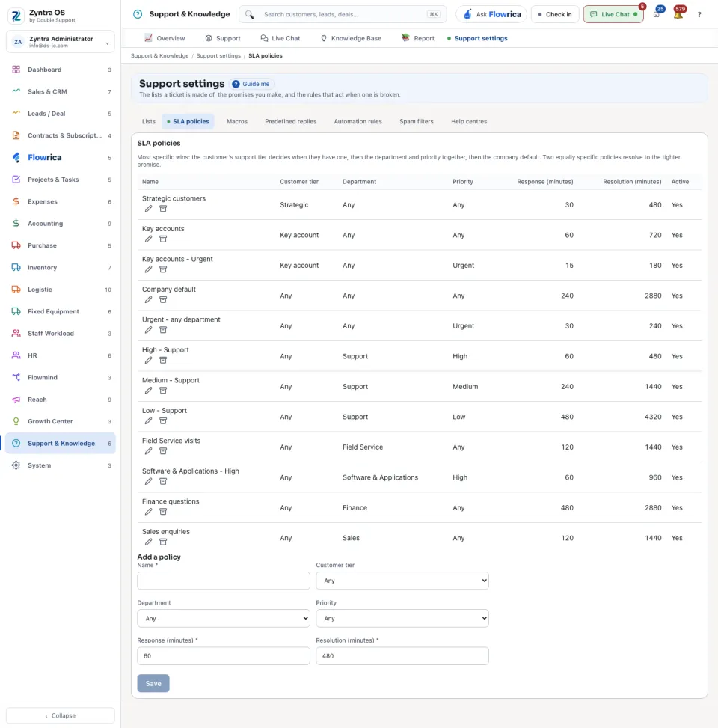The image size is (718, 728).
Task: Edit the Strategic customers policy pencil icon
Action: (x=148, y=209)
